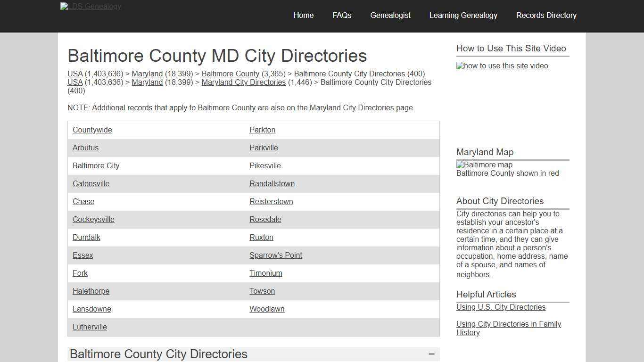Select the Countywide directory link
The height and width of the screenshot is (362, 644).
click(x=92, y=130)
